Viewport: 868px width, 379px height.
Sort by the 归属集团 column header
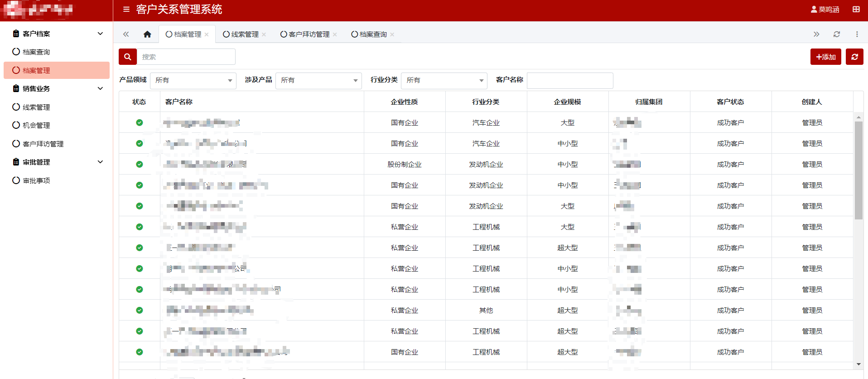pos(649,102)
